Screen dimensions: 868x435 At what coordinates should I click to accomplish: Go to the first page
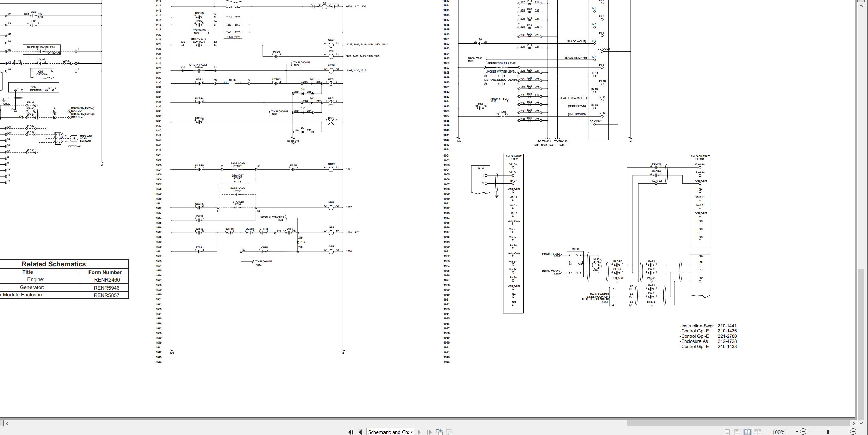(x=351, y=432)
